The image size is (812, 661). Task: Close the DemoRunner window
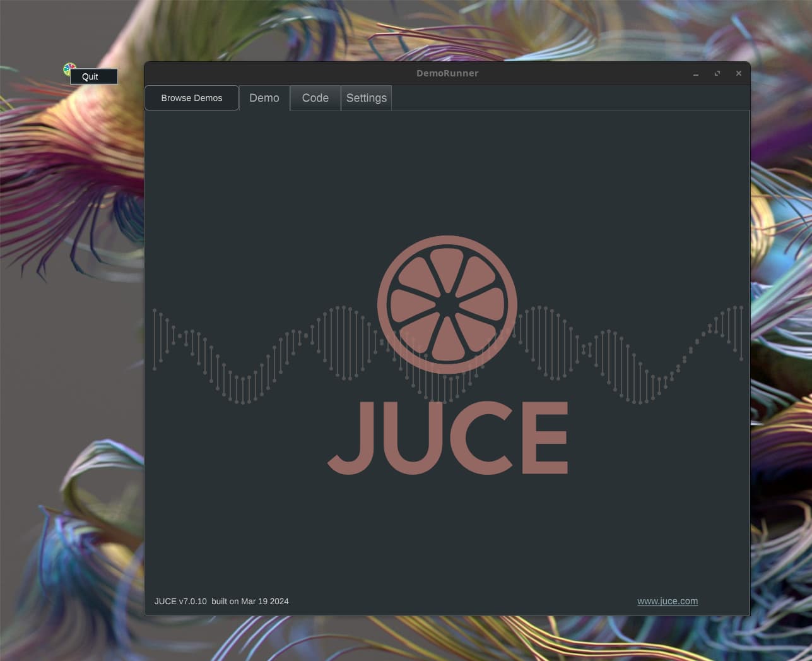coord(738,74)
